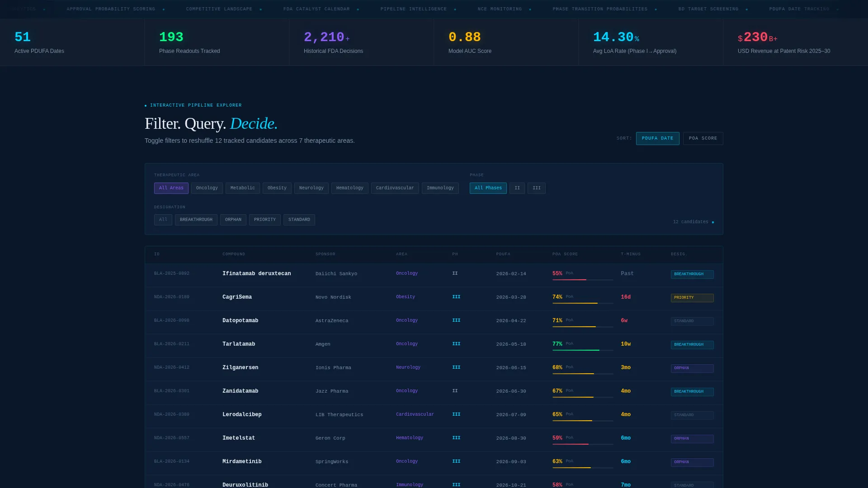Select the All Phases filter
868x488 pixels.
(x=488, y=188)
